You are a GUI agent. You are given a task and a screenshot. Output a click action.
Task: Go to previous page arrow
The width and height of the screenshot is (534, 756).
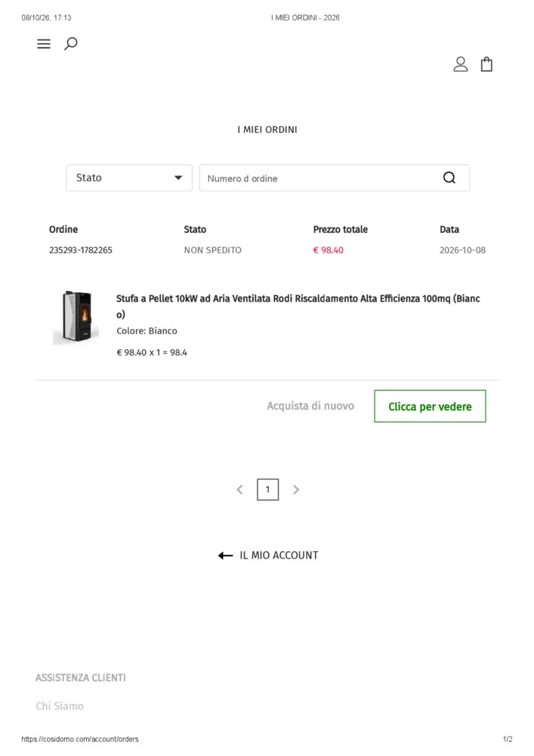239,490
